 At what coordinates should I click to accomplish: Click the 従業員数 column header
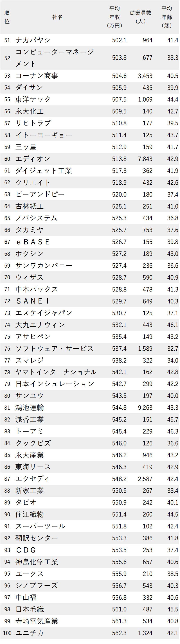point(140,17)
